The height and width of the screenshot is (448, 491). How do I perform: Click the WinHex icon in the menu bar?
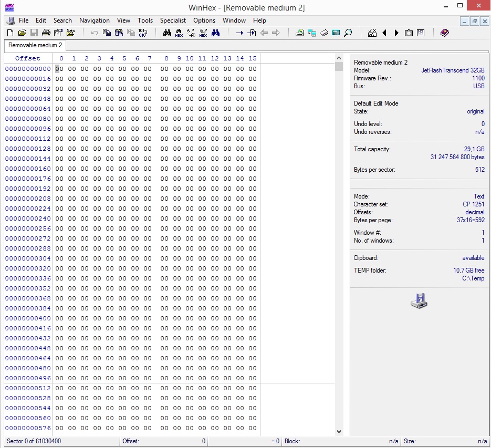pyautogui.click(x=11, y=20)
